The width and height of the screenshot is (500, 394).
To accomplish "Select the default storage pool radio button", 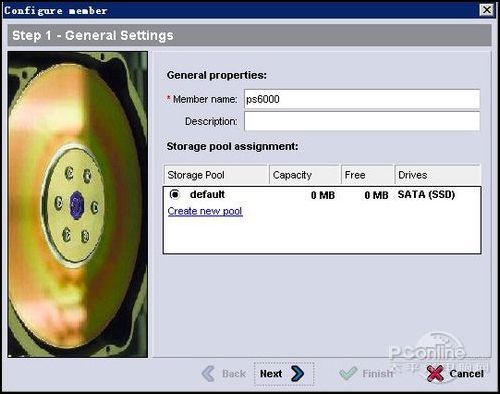I will pos(175,194).
